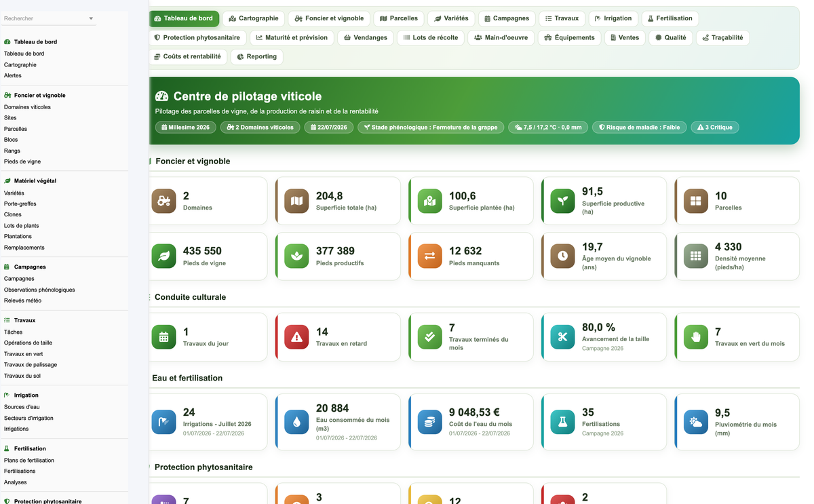Click the leaf icon on Pieds de vigne card
The image size is (814, 504).
[x=163, y=256]
